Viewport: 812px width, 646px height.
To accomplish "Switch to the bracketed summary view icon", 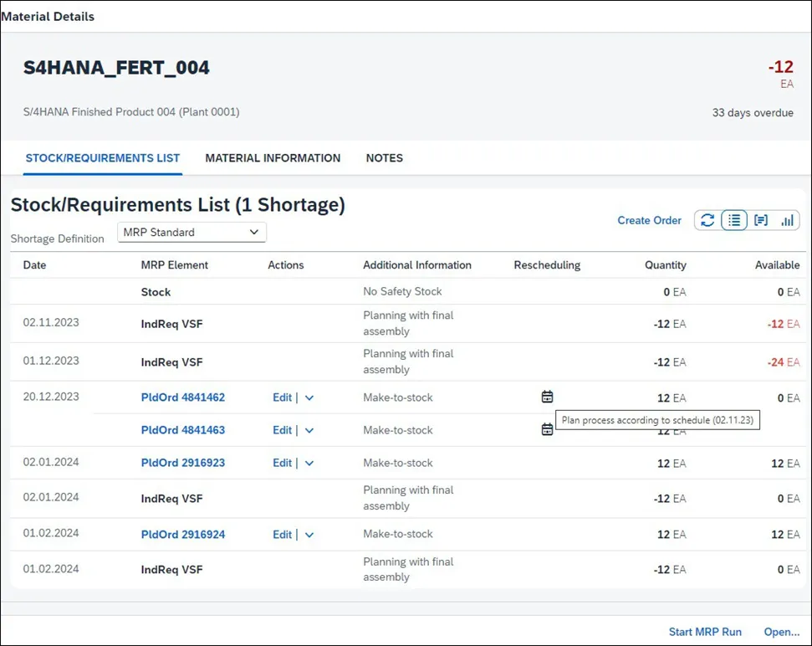I will (761, 220).
